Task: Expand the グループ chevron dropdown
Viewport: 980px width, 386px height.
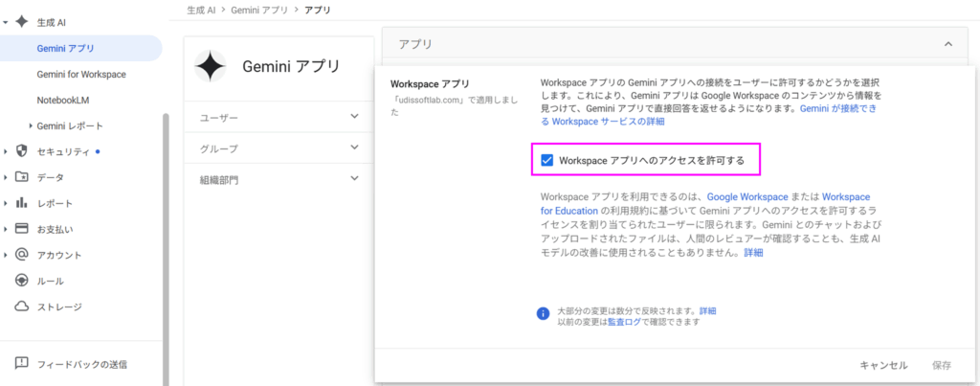Action: tap(355, 148)
